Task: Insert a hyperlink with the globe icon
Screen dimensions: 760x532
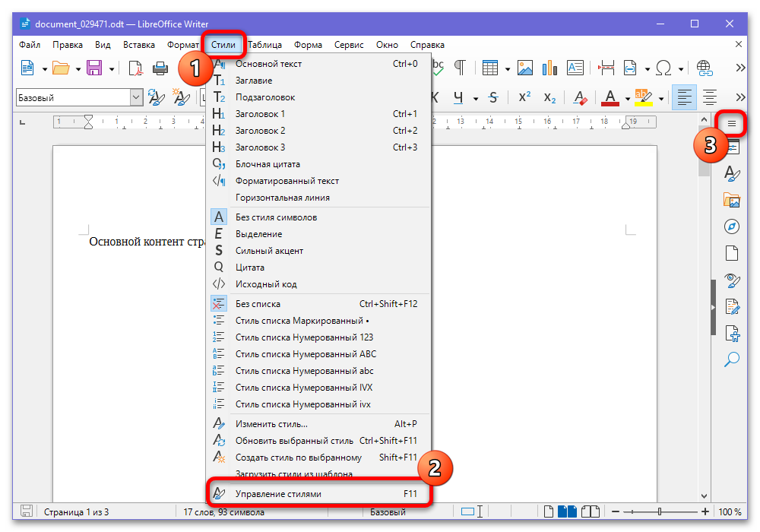Action: 705,68
